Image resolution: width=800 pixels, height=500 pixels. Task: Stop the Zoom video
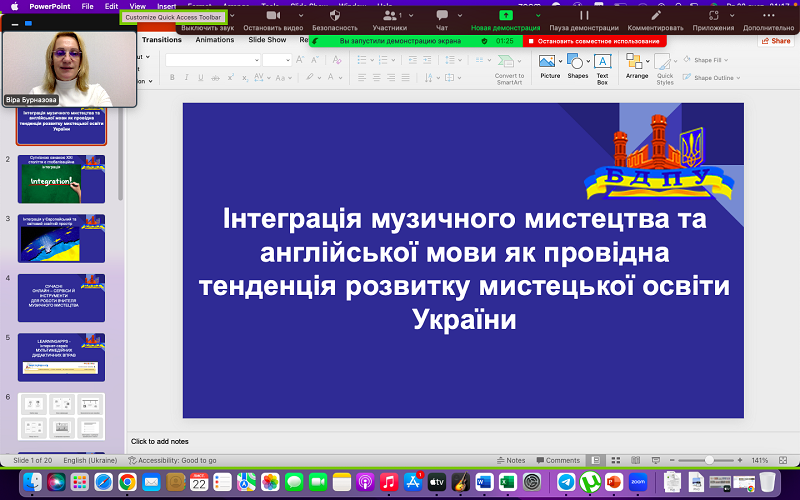(273, 20)
